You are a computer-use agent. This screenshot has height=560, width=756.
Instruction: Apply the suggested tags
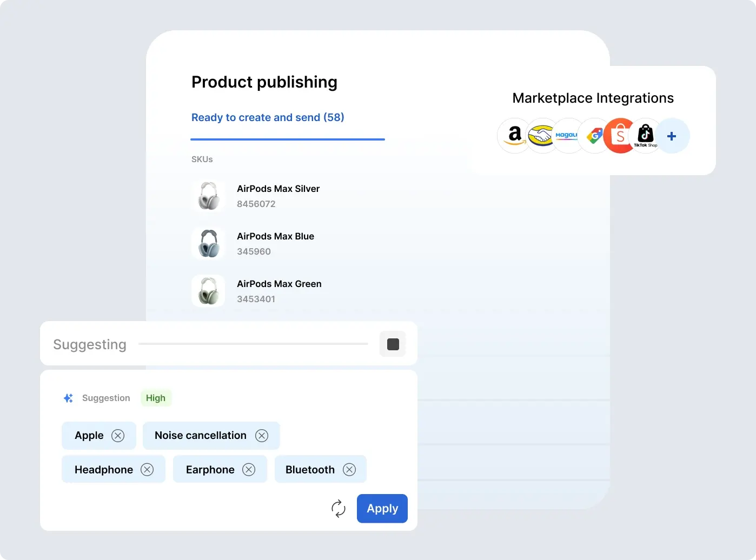tap(382, 509)
